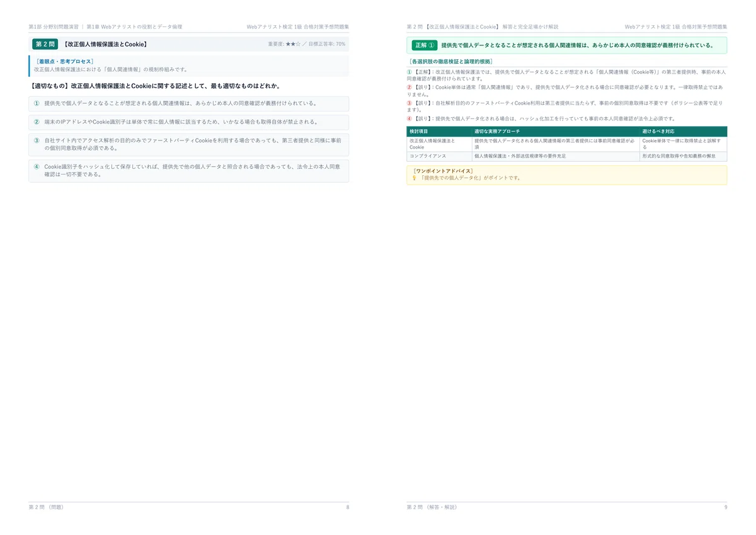Click the left footer 第 2 問 (問題)
This screenshot has height=535, width=756.
tap(46, 507)
